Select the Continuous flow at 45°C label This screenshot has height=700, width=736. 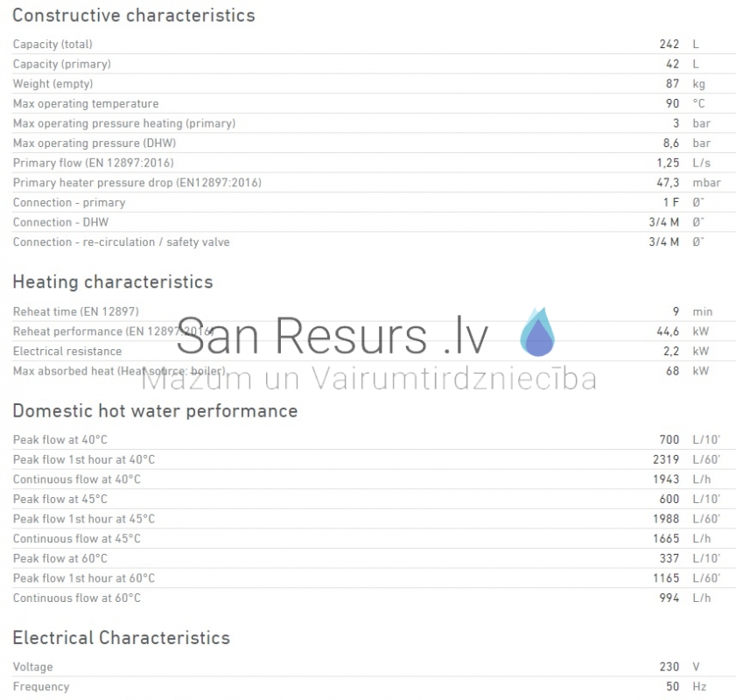[x=76, y=539]
